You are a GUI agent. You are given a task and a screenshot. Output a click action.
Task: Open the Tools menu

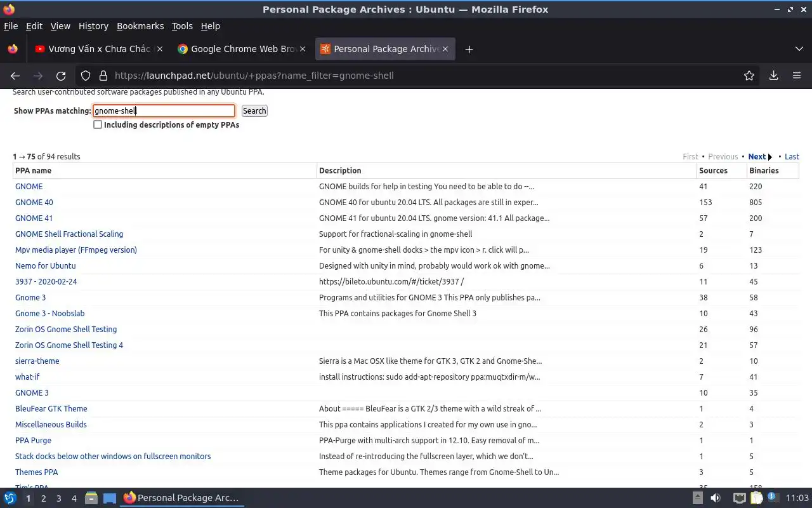click(x=182, y=26)
